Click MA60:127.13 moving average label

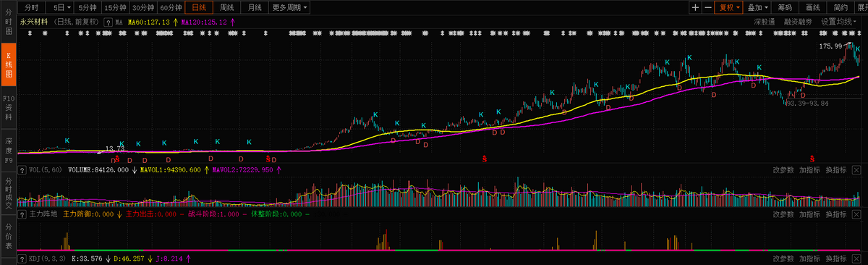149,22
